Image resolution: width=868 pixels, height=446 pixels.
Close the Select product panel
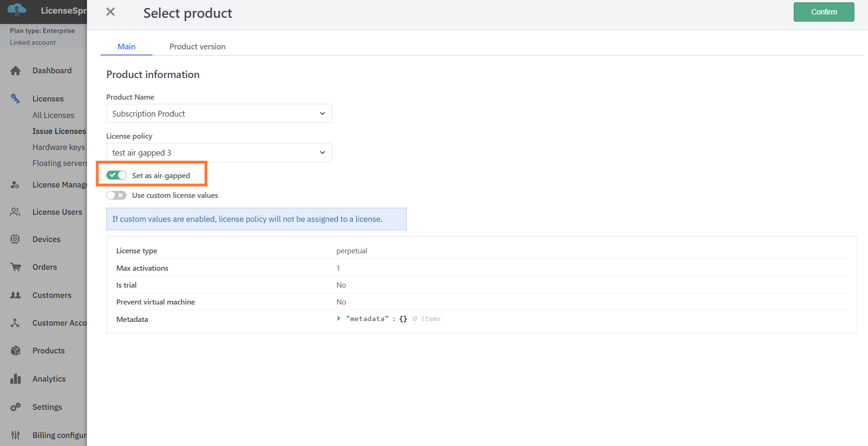tap(110, 12)
